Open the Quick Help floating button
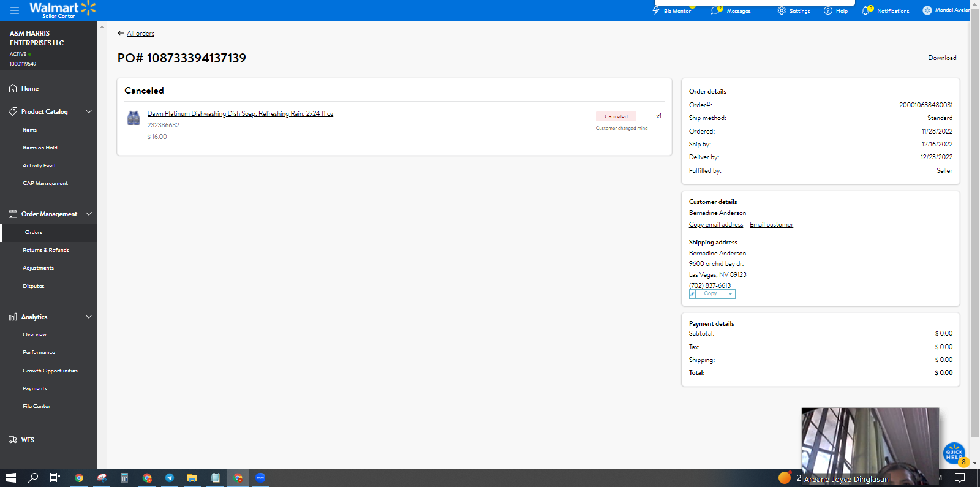The width and height of the screenshot is (980, 487). pyautogui.click(x=954, y=453)
